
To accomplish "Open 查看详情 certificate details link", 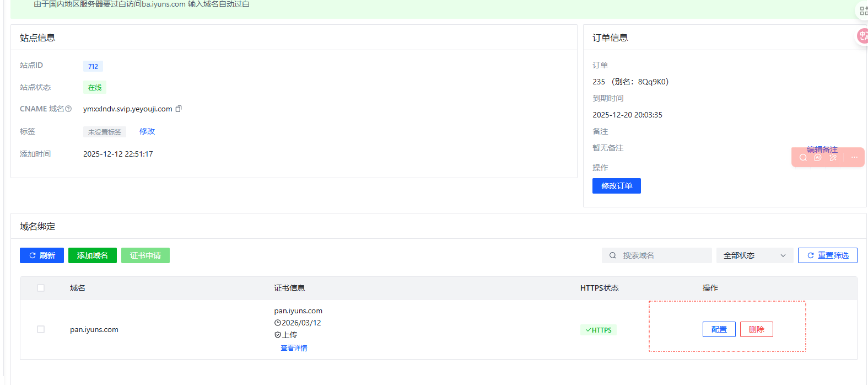I will point(294,348).
